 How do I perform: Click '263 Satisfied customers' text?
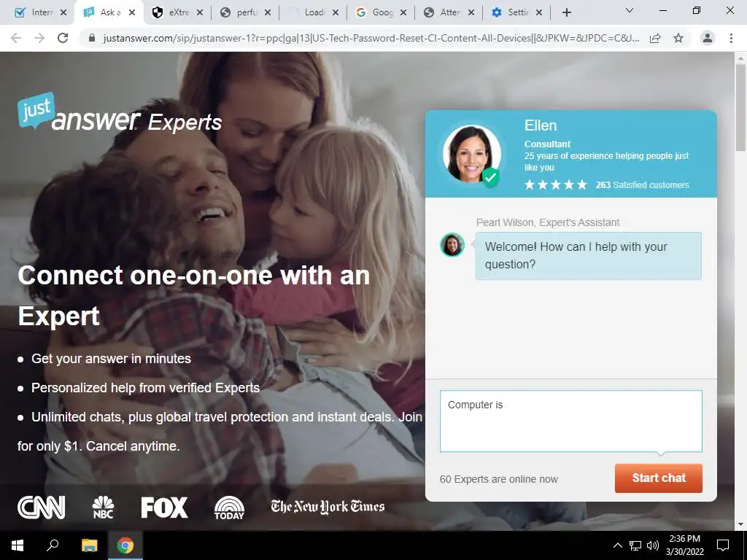[x=642, y=184]
